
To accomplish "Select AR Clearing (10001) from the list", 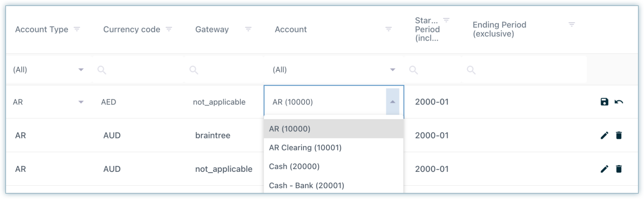I will point(305,148).
